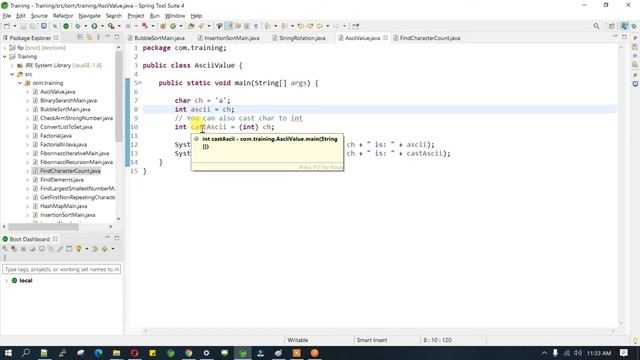Minimize the editor area
This screenshot has height=360, width=640.
point(615,37)
